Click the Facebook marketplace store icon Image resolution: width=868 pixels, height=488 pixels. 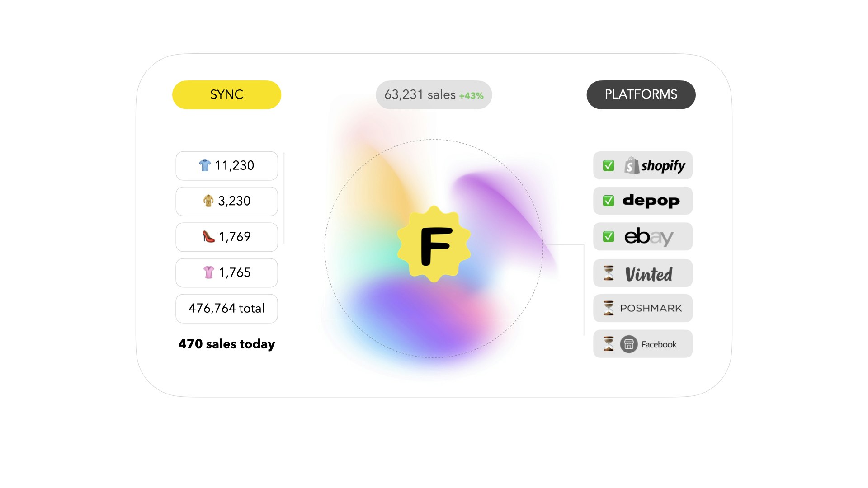point(629,344)
